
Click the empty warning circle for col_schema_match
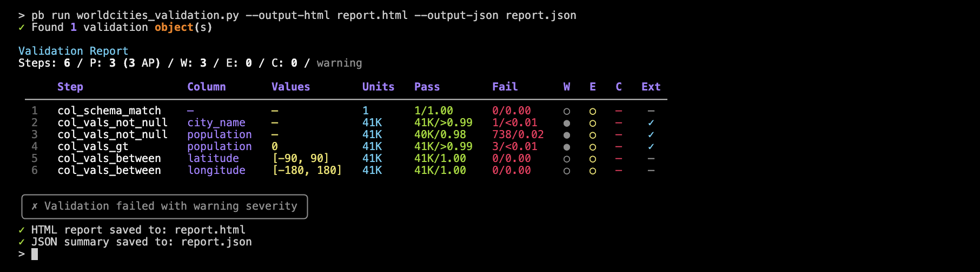pyautogui.click(x=566, y=111)
